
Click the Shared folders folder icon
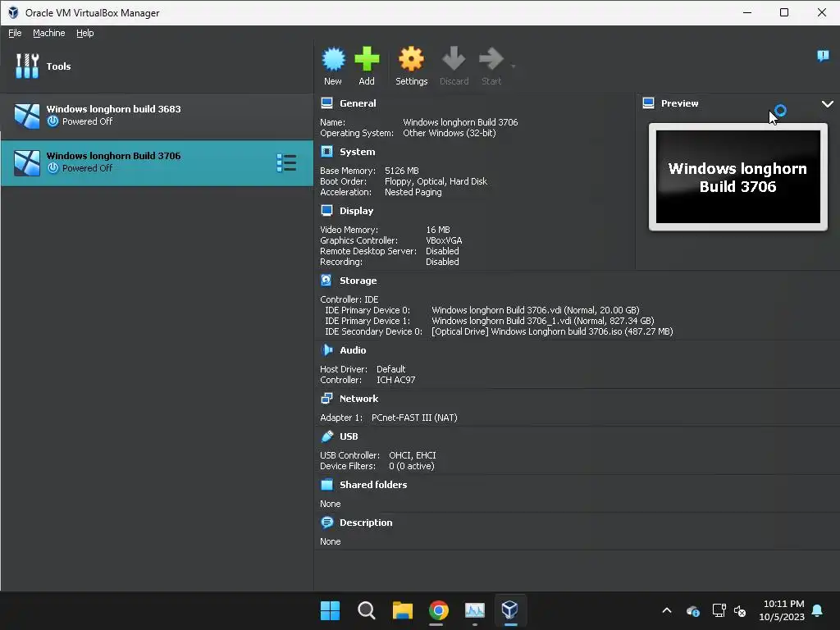(326, 484)
